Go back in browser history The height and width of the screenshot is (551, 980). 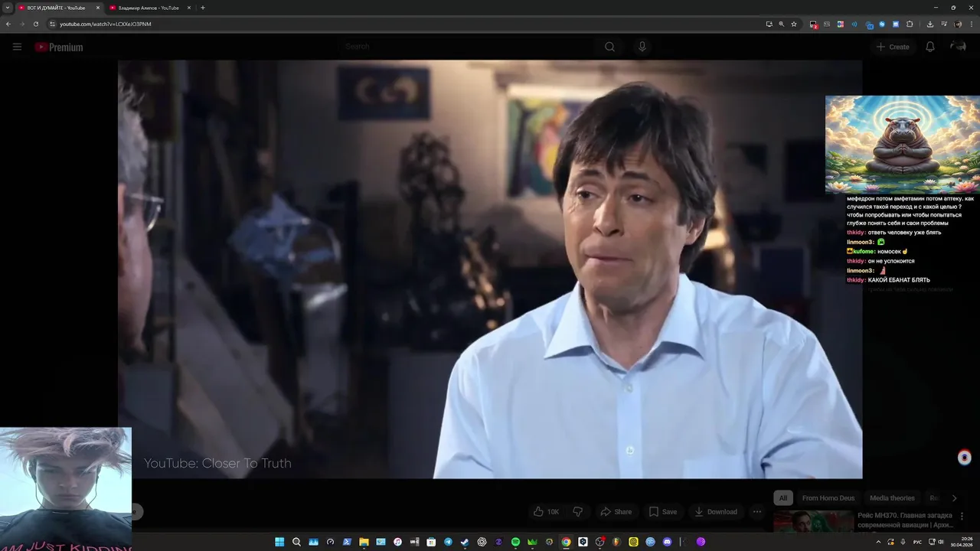pos(8,24)
